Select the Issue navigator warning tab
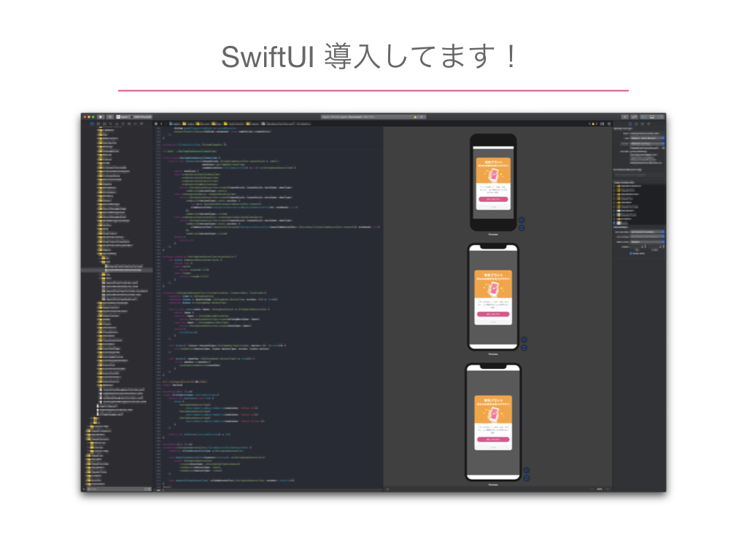Viewport: 747px width, 560px height. (117, 124)
